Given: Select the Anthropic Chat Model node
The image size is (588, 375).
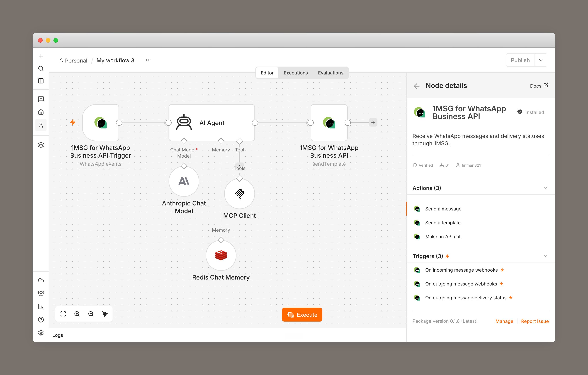Looking at the screenshot, I should pyautogui.click(x=184, y=181).
